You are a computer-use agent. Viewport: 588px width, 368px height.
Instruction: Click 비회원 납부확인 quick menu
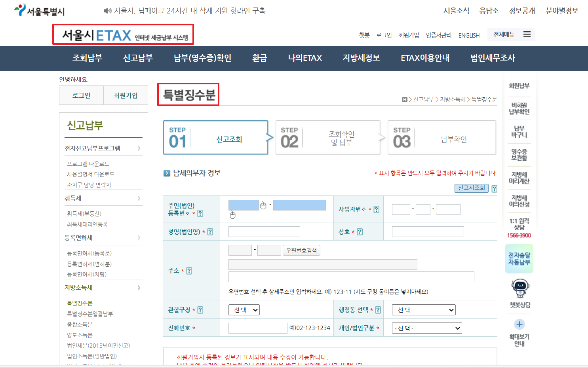[519, 108]
